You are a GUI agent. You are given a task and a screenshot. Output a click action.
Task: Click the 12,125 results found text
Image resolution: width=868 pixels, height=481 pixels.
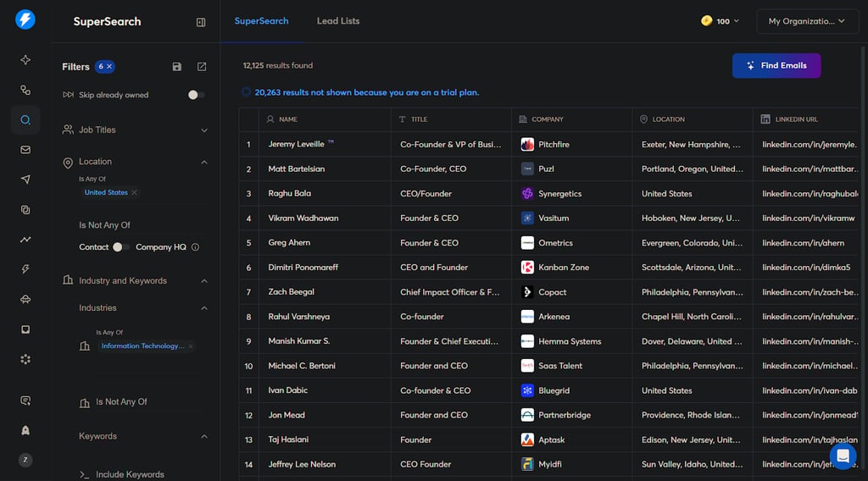(277, 65)
